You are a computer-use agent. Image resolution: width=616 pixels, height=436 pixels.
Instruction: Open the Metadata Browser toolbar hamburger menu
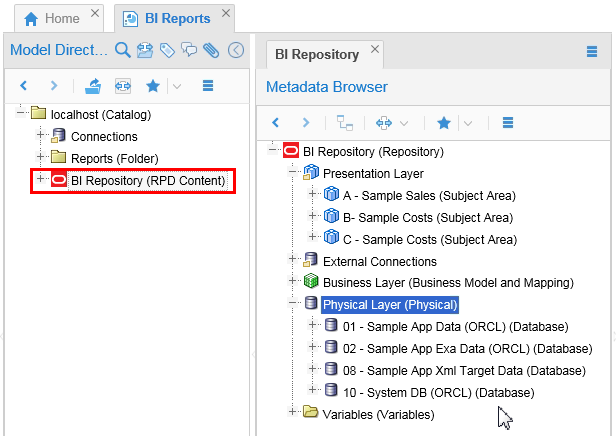tap(508, 123)
